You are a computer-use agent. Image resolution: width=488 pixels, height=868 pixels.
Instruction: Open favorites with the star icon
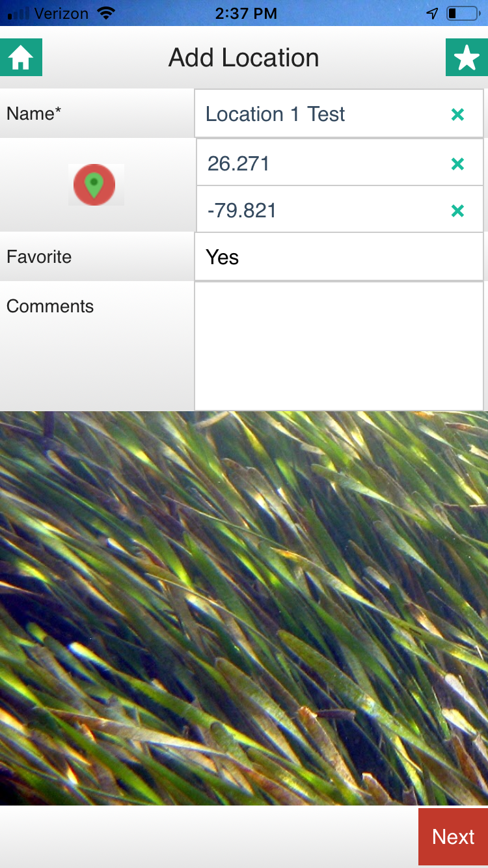[467, 57]
